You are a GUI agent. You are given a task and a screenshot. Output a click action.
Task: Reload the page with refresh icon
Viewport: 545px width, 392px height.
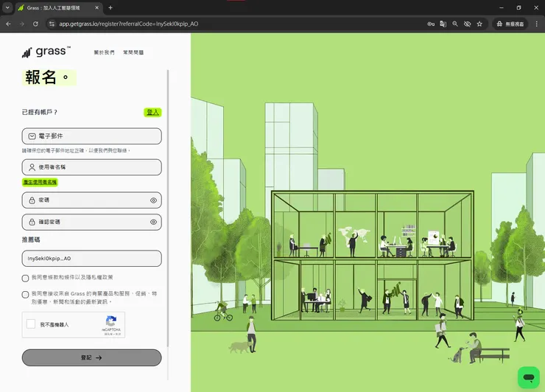point(35,24)
